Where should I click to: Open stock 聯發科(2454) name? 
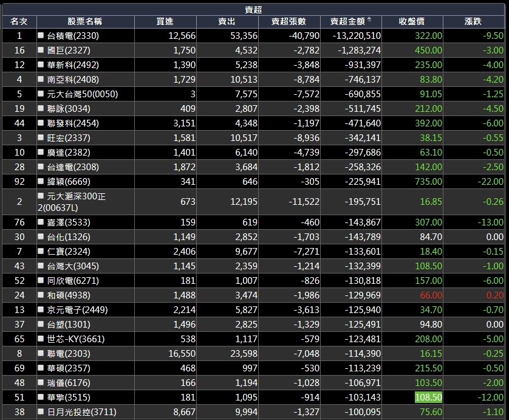[x=73, y=123]
